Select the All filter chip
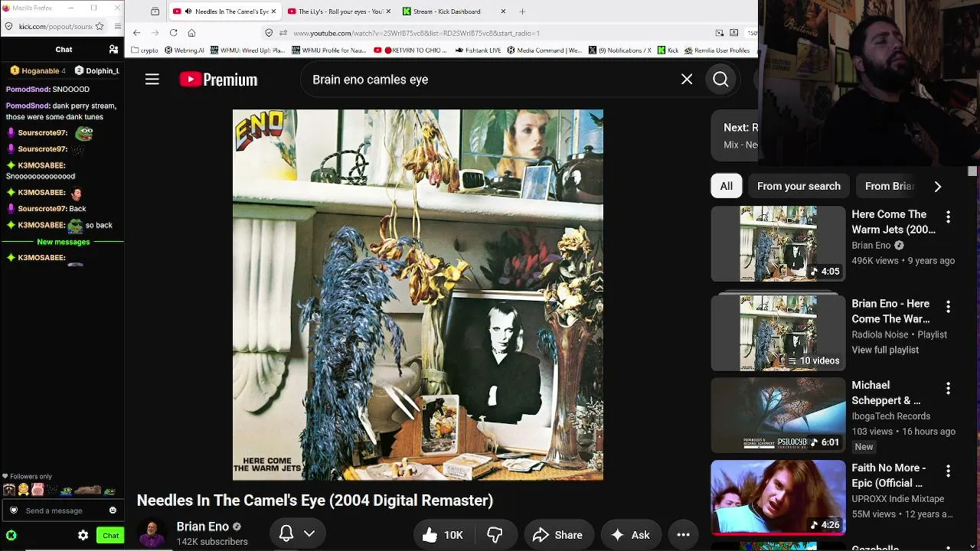The image size is (980, 551). coord(727,186)
